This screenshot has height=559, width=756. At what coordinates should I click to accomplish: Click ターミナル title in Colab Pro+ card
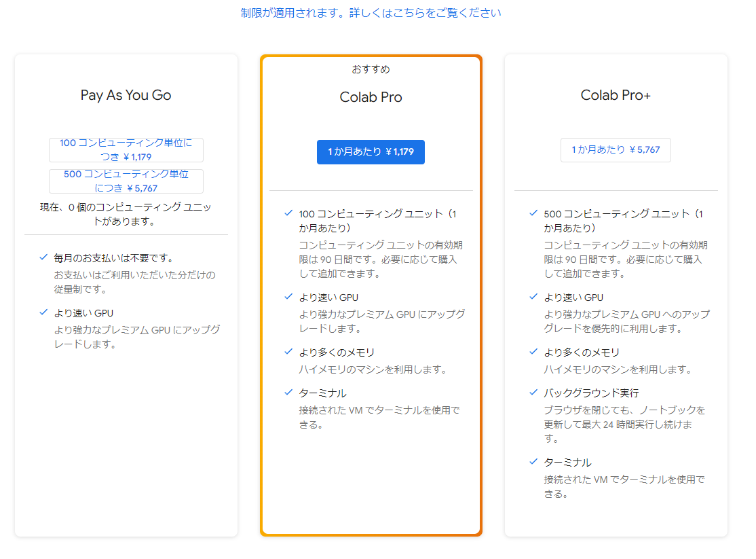(x=567, y=463)
